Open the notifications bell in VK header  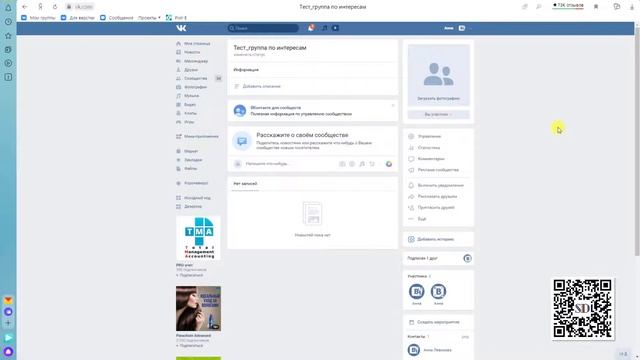click(x=311, y=28)
